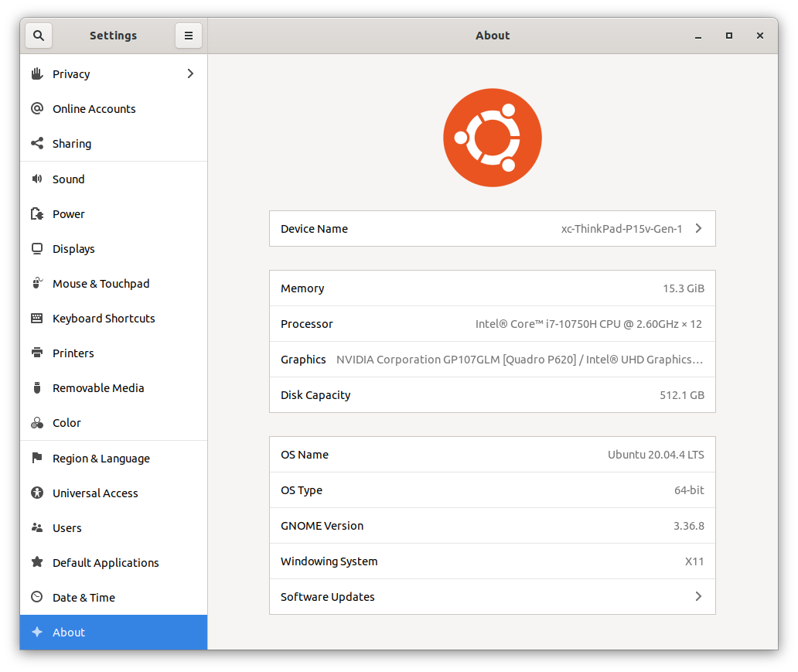Click memory value 15.3 GiB
Image resolution: width=798 pixels, height=672 pixels.
pos(684,288)
